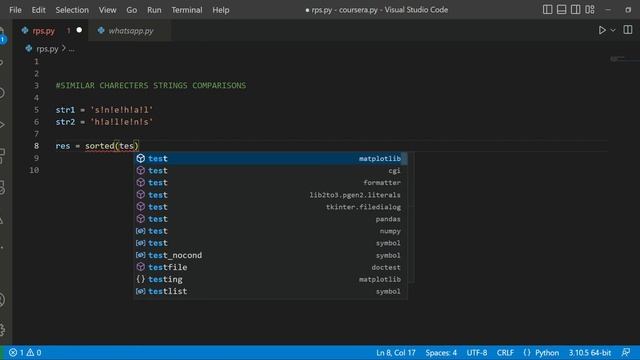Screen dimensions: 640x360
Task: Click rps.py in the breadcrumb
Action: coord(47,49)
